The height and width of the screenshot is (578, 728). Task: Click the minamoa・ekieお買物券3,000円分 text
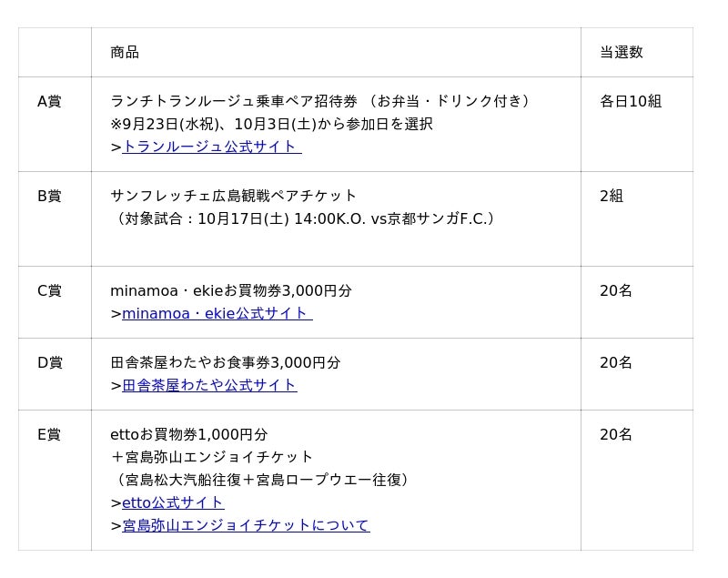pos(231,290)
